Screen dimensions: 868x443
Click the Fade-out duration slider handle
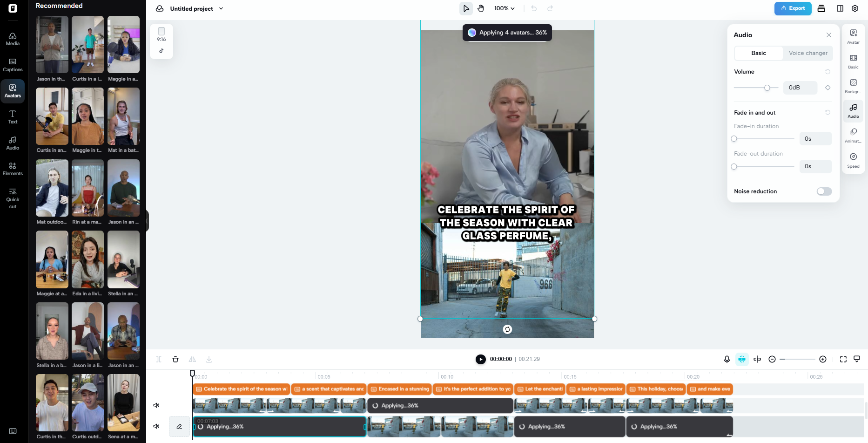(734, 166)
